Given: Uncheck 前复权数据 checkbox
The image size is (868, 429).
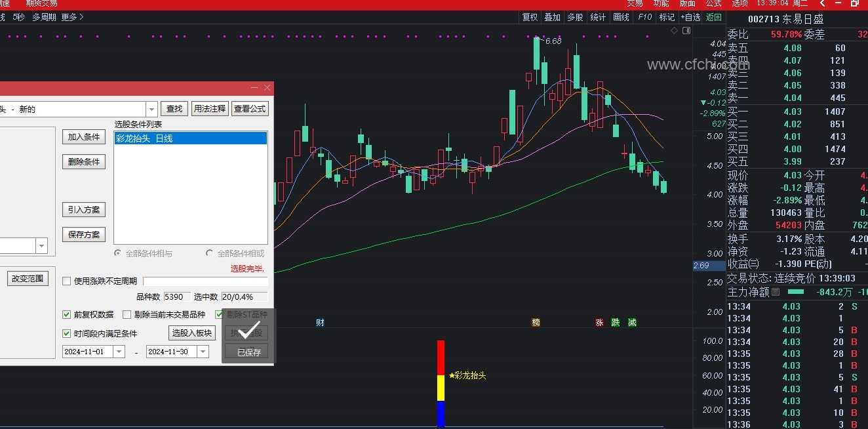Looking at the screenshot, I should point(66,314).
